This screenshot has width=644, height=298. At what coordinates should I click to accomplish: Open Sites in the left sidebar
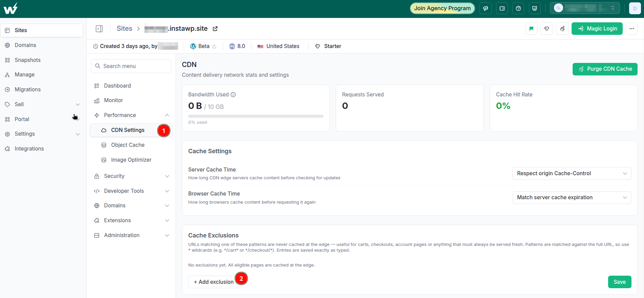click(42, 30)
